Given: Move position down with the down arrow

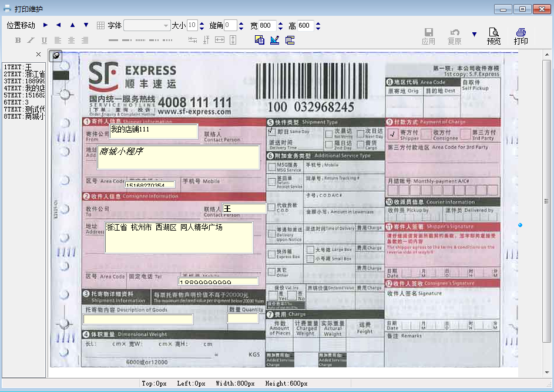Looking at the screenshot, I should 86,25.
